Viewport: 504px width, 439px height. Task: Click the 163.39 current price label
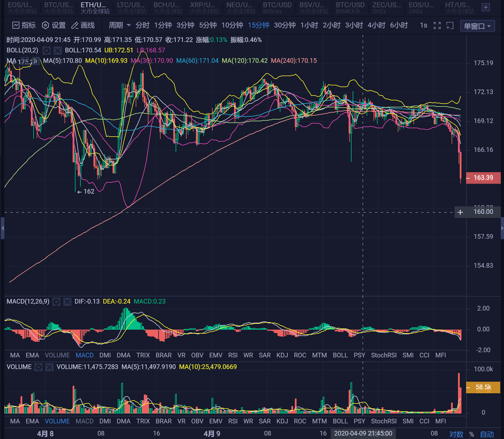483,178
